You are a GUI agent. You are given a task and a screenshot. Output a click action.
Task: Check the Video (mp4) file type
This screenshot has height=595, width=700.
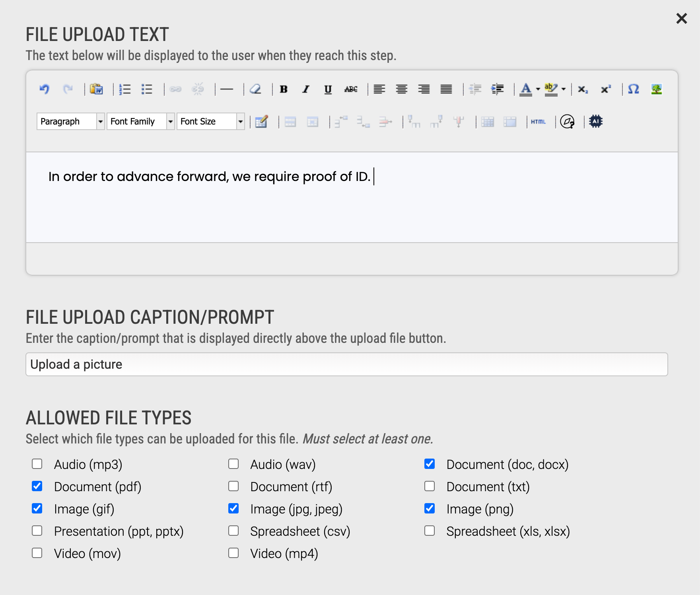click(x=233, y=553)
